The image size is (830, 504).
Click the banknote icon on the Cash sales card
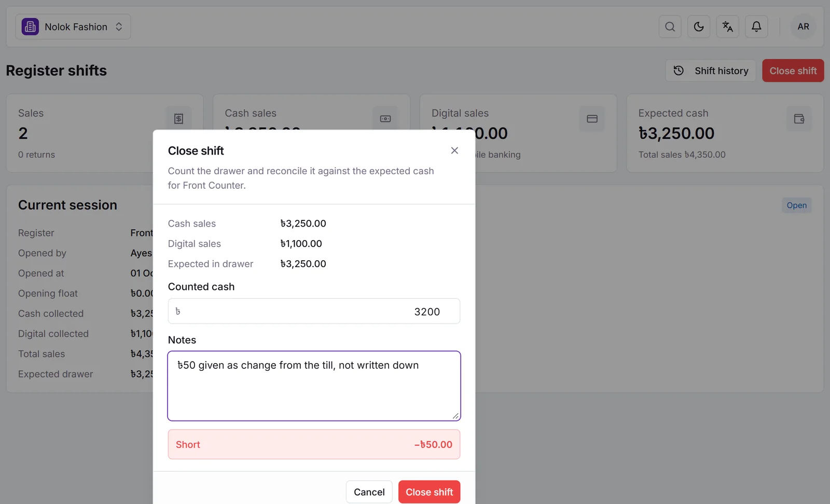click(385, 119)
